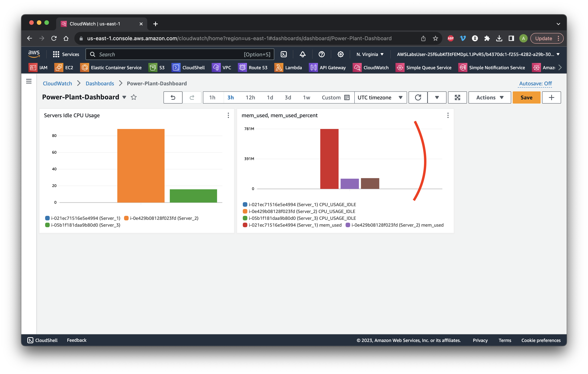Open the refresh options dropdown arrow

[x=437, y=97]
